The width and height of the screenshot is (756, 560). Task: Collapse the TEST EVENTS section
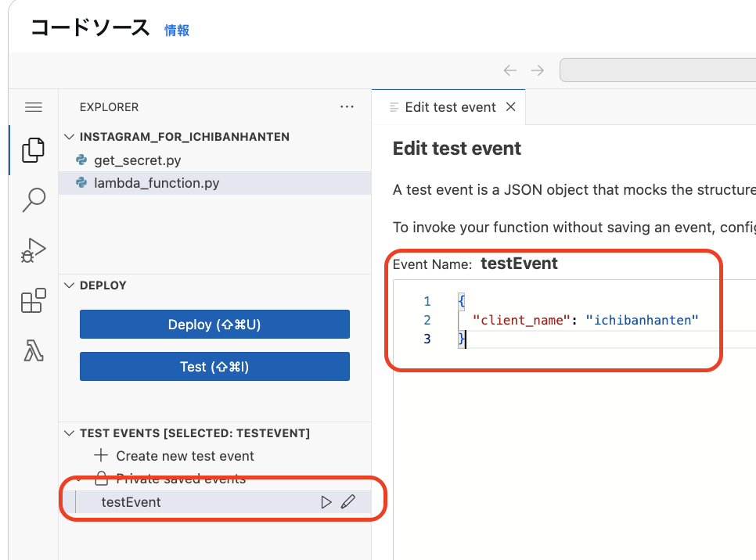(69, 433)
